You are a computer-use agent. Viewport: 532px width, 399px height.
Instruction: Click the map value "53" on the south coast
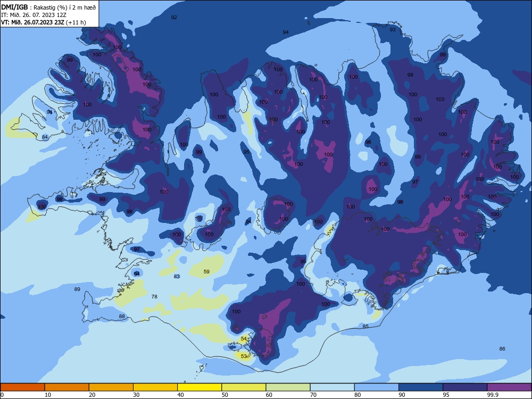click(x=244, y=356)
